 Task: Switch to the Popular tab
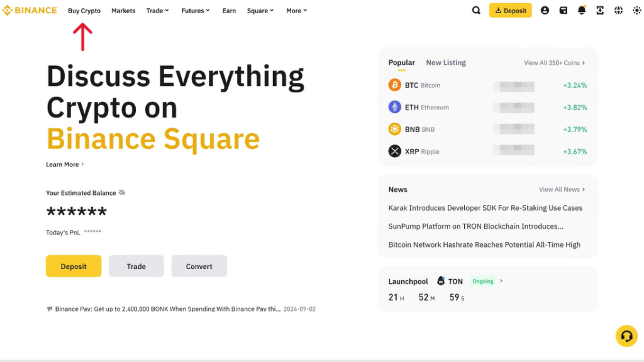pos(402,62)
